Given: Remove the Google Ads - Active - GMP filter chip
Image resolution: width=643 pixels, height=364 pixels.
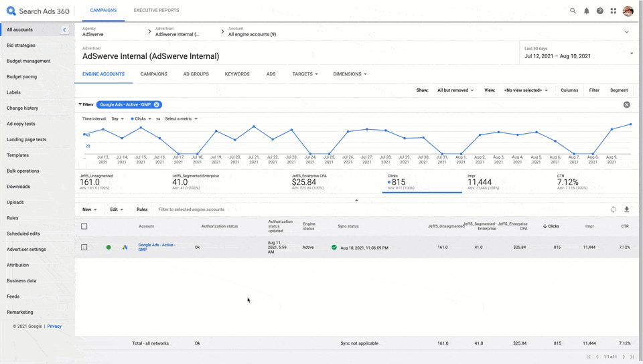Looking at the screenshot, I should [x=156, y=104].
